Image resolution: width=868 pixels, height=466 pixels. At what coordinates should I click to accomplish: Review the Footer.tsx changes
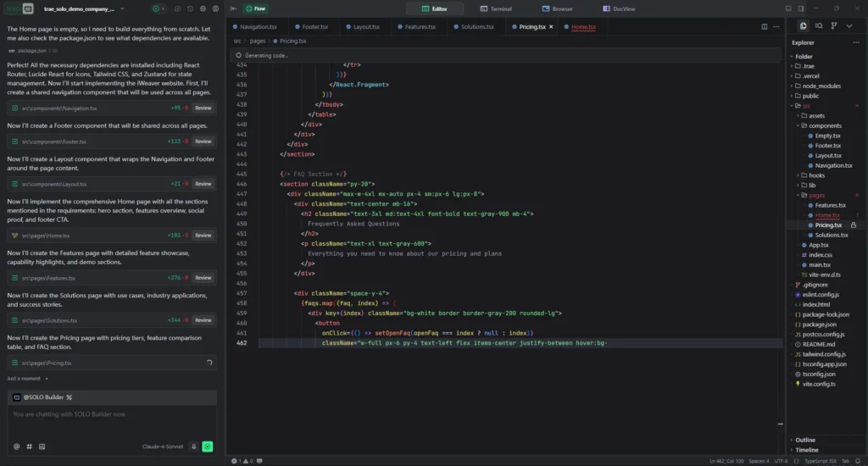[x=203, y=141]
